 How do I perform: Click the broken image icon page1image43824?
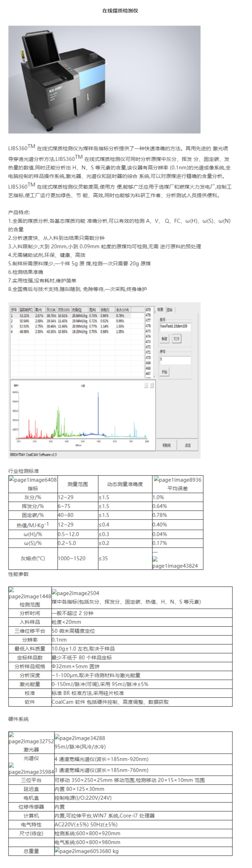click(x=175, y=563)
